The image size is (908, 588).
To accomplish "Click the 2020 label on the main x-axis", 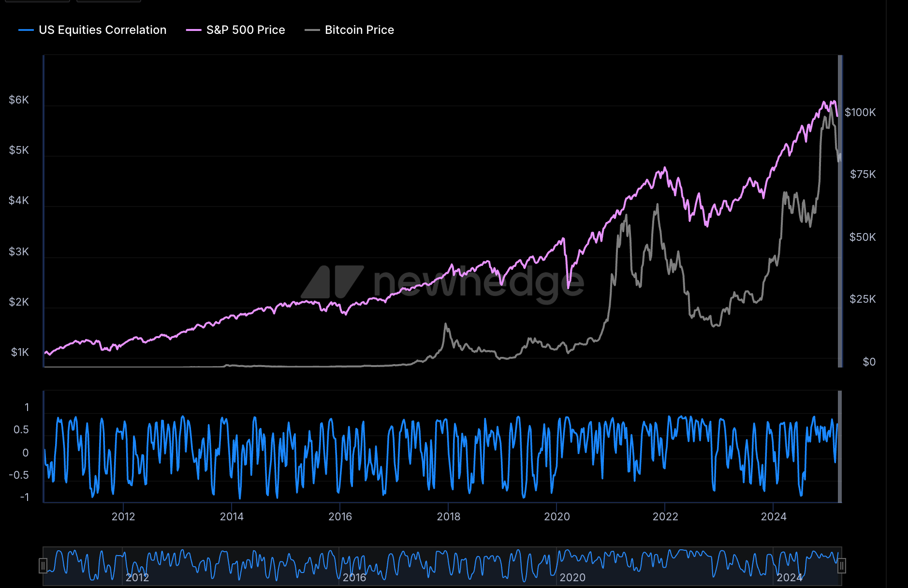I will tap(557, 516).
